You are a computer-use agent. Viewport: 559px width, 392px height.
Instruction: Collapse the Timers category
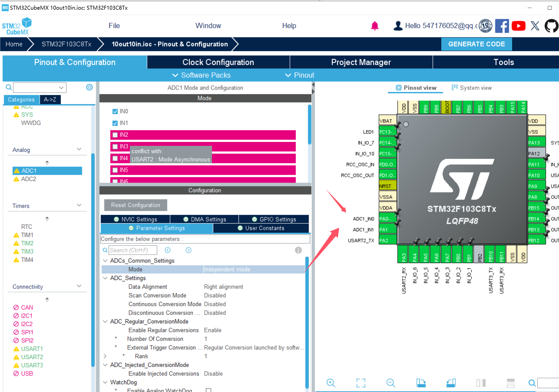pyautogui.click(x=79, y=205)
